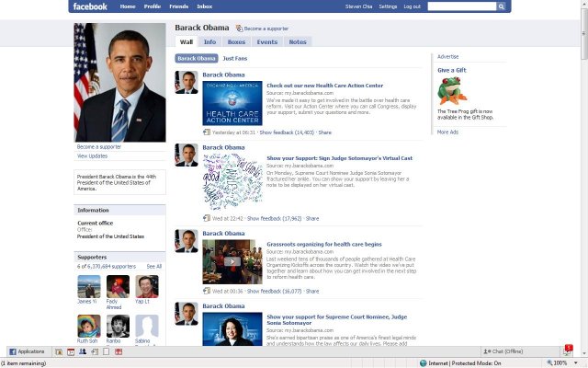This screenshot has width=588, height=368.
Task: Click the search magnifier button
Action: point(501,6)
